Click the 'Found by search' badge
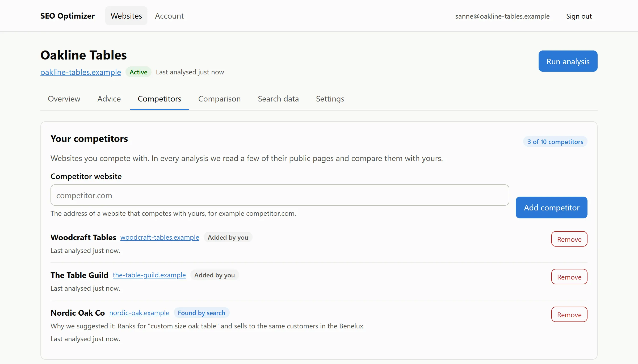The image size is (638, 364). point(202,313)
